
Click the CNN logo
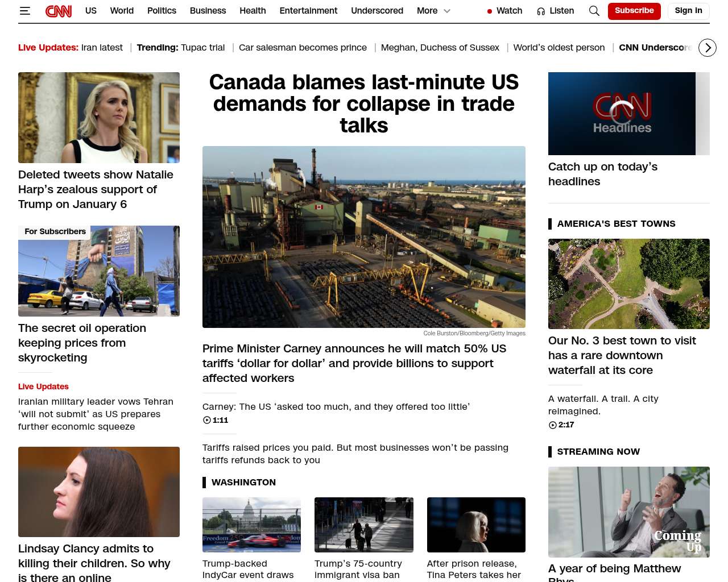59,11
